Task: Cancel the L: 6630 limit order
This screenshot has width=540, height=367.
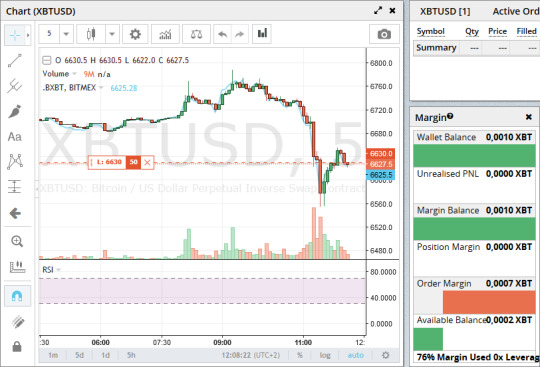Action: click(x=147, y=162)
